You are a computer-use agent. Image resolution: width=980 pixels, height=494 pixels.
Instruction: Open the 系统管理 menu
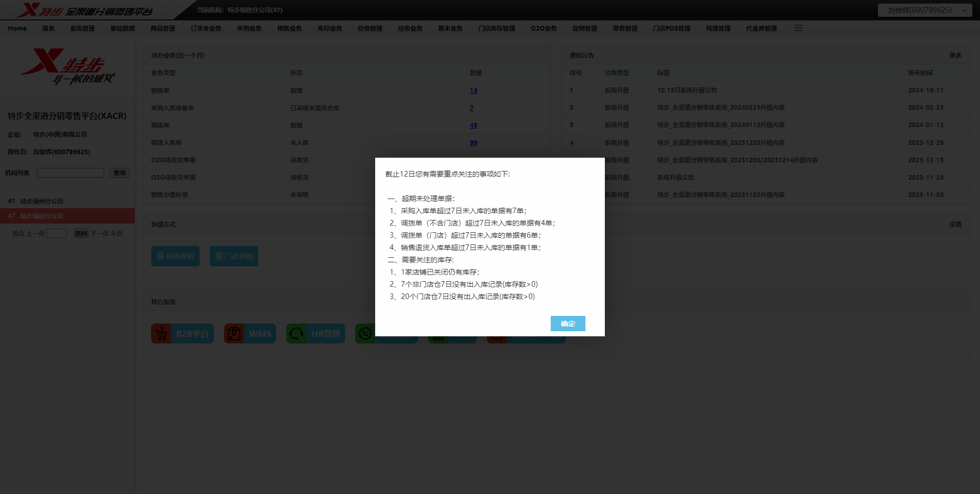pyautogui.click(x=82, y=29)
